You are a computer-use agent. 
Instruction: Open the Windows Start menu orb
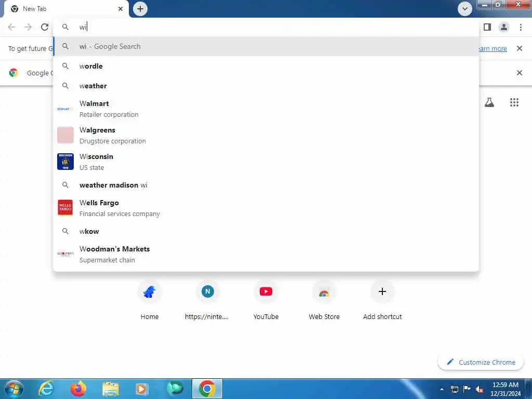[14, 389]
